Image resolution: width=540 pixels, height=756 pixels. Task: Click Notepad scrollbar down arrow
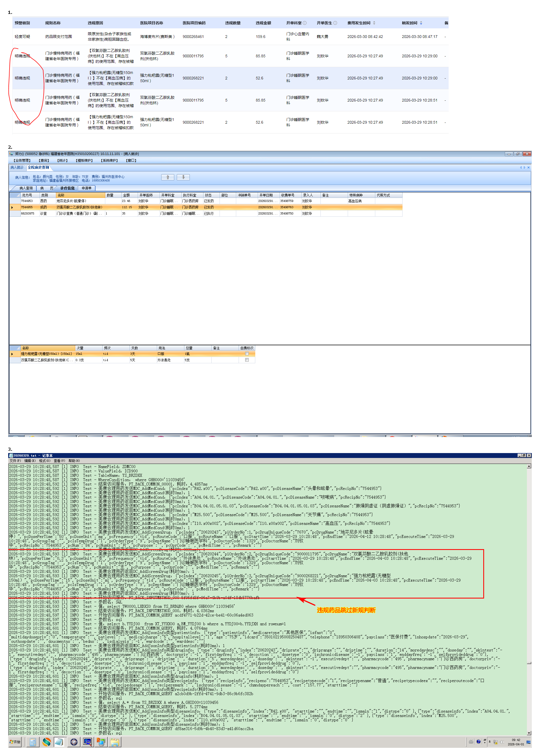pos(529,733)
